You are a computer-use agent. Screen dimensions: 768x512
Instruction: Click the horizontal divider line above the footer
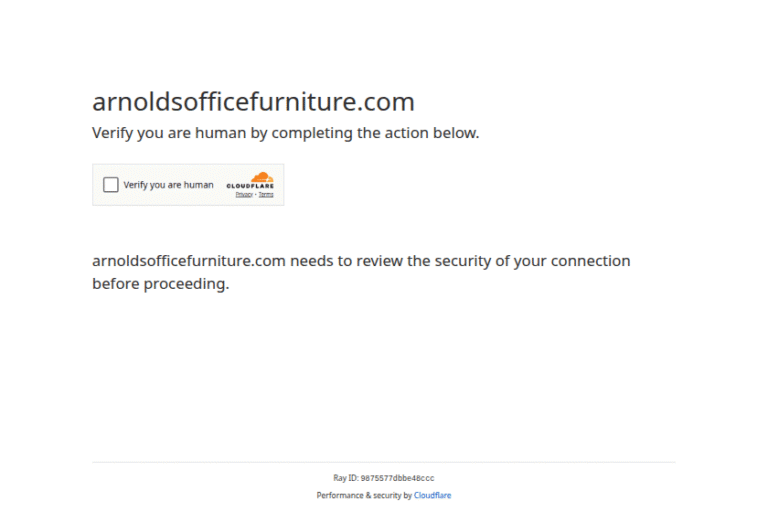point(384,462)
